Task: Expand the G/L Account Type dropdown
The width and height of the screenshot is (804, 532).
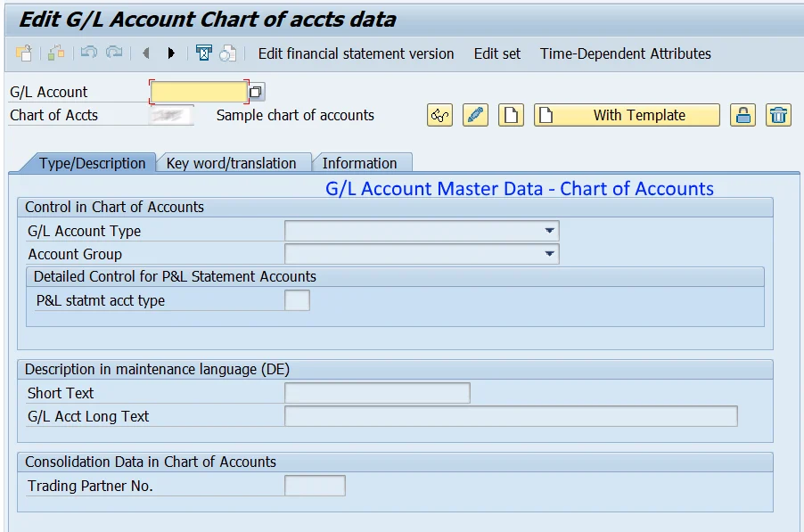Action: pyautogui.click(x=549, y=231)
